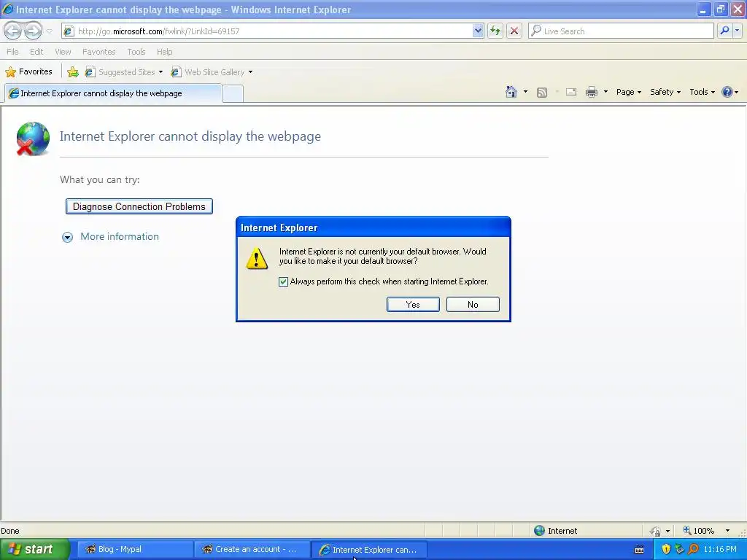Click the Home icon in the command bar
Viewport: 747px width, 560px height.
click(511, 92)
